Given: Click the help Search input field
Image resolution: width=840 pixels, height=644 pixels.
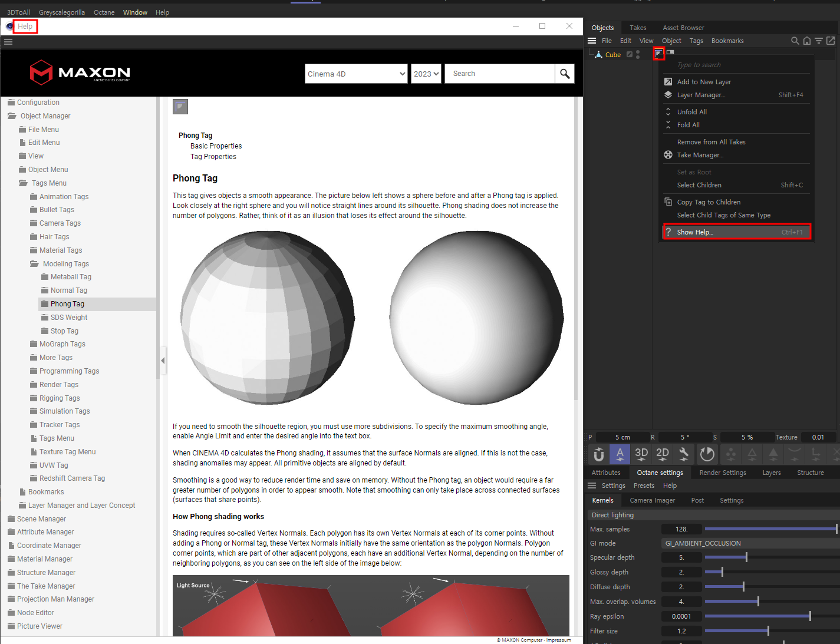Looking at the screenshot, I should point(500,74).
